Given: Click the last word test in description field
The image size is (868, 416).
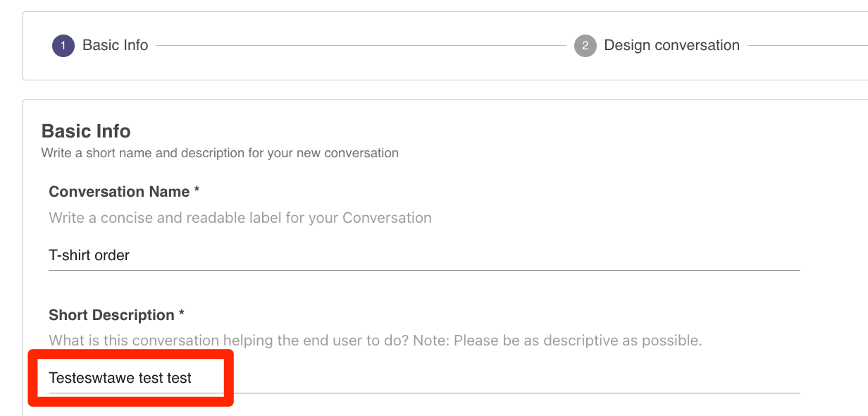Looking at the screenshot, I should coord(180,379).
